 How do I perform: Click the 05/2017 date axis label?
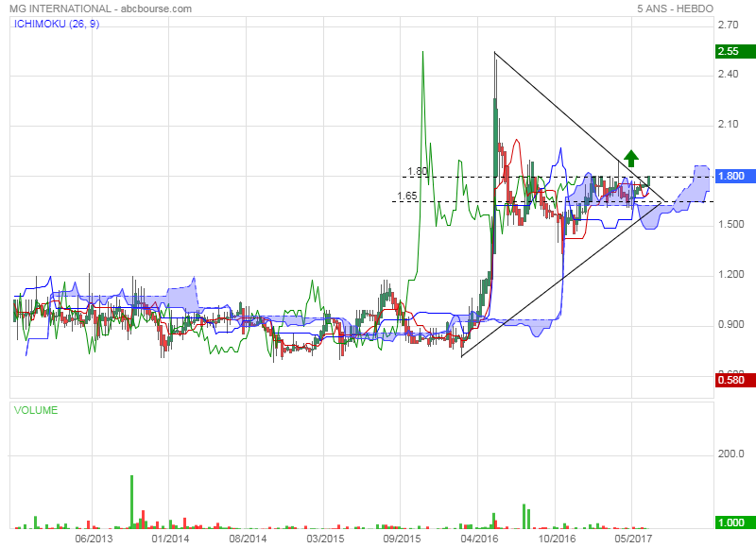pyautogui.click(x=633, y=539)
